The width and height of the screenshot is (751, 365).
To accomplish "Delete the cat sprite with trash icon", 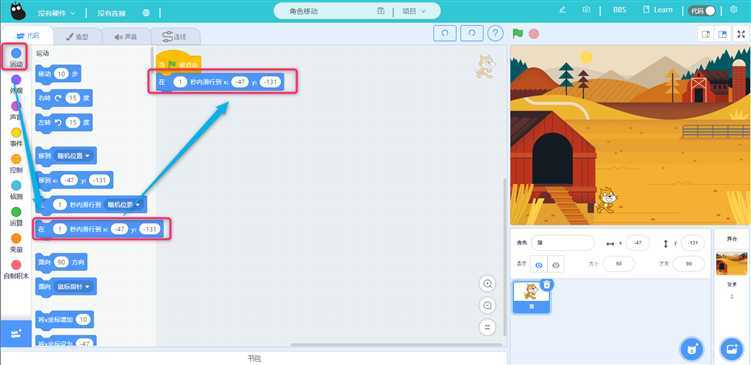I will [x=547, y=285].
